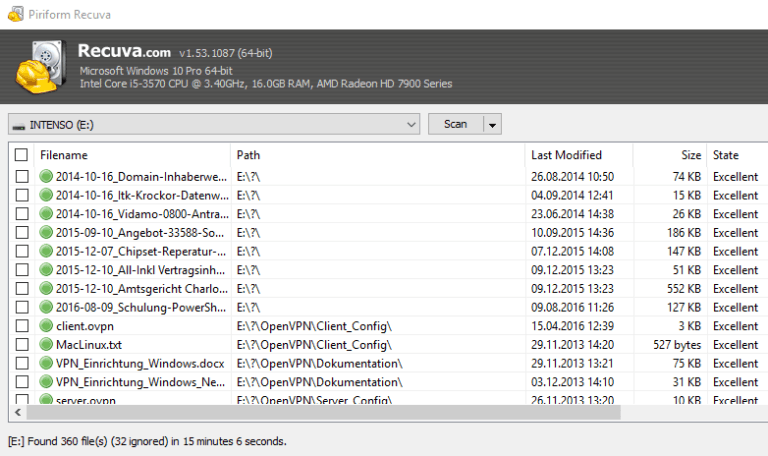Sort by Last Modified column header
Image resolution: width=768 pixels, height=456 pixels.
[x=579, y=155]
